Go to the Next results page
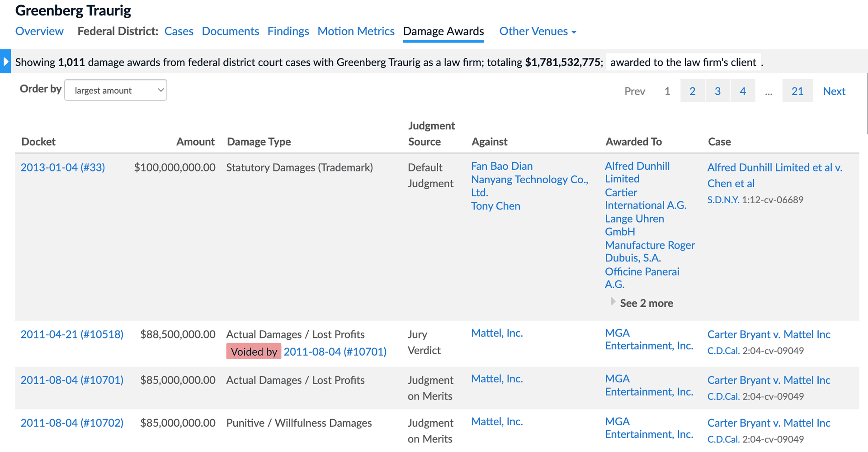 click(x=834, y=91)
